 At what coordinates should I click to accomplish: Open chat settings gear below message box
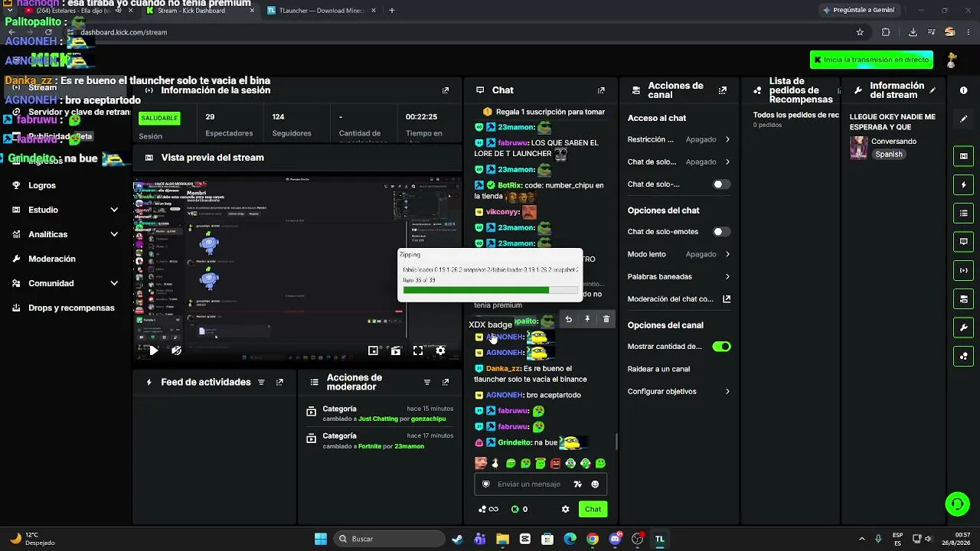click(x=566, y=509)
